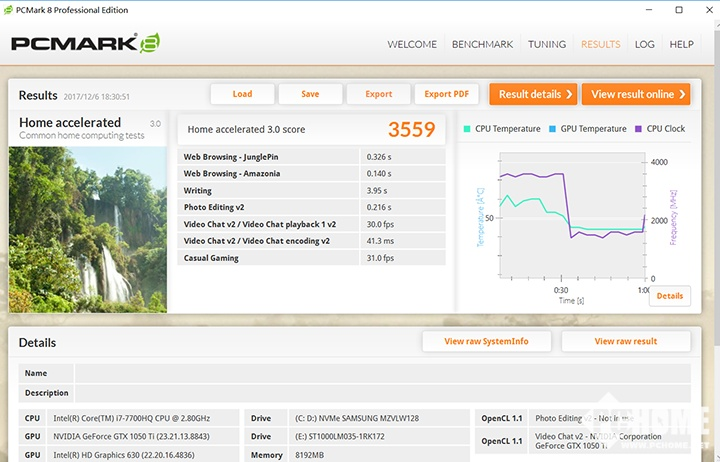The width and height of the screenshot is (720, 462).
Task: Select the Web Browsing - Amazonia row
Action: tap(311, 174)
